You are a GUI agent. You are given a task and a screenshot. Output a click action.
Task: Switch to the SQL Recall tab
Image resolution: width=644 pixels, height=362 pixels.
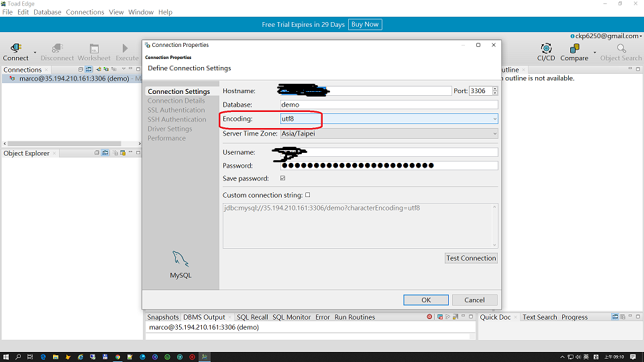point(252,317)
